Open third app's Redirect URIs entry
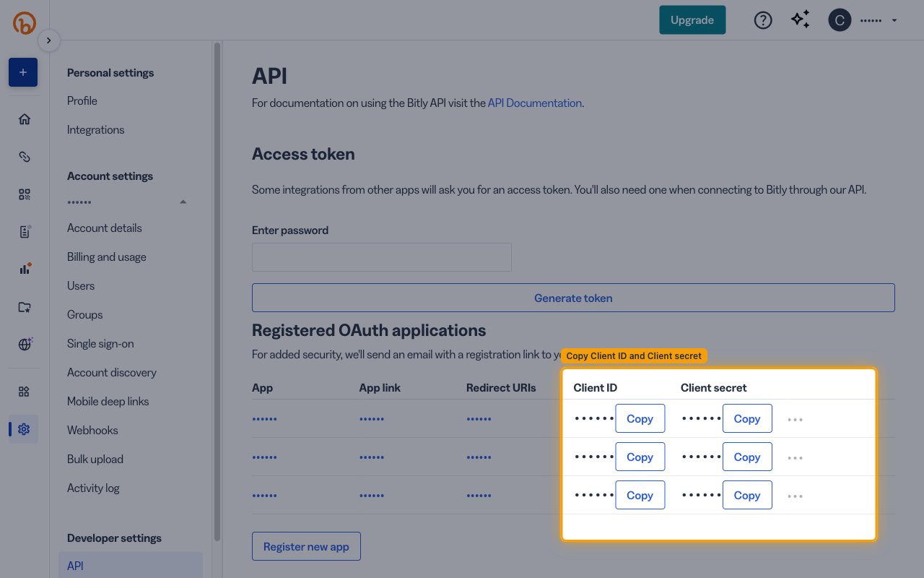Viewport: 924px width, 578px height. click(479, 496)
